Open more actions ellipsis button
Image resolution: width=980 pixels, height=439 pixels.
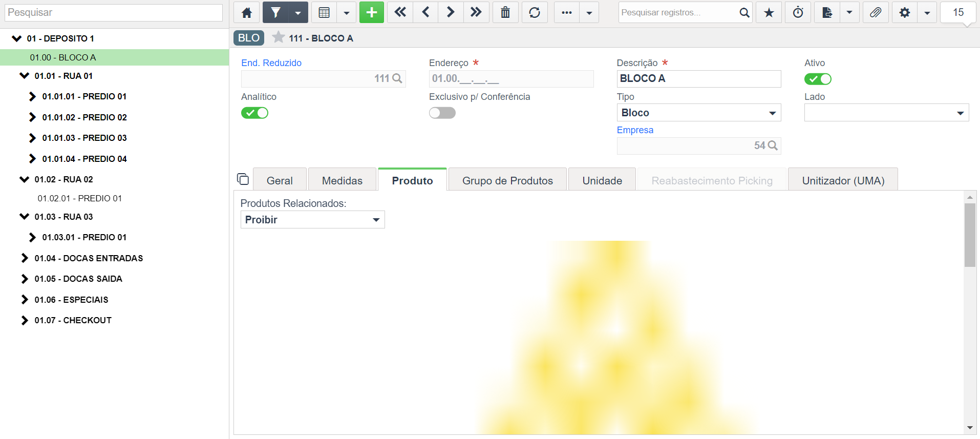(x=567, y=12)
